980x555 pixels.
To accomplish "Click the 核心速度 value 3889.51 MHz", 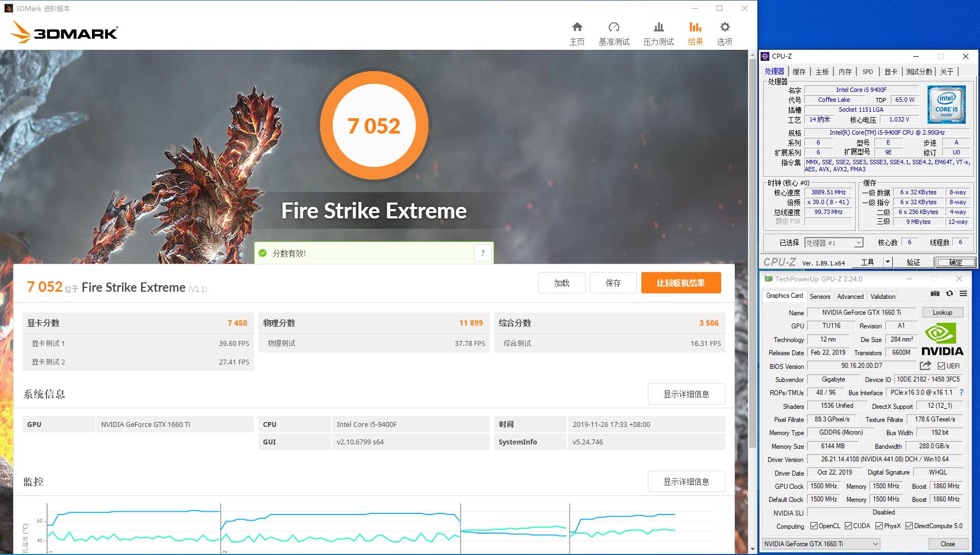I will pyautogui.click(x=828, y=193).
